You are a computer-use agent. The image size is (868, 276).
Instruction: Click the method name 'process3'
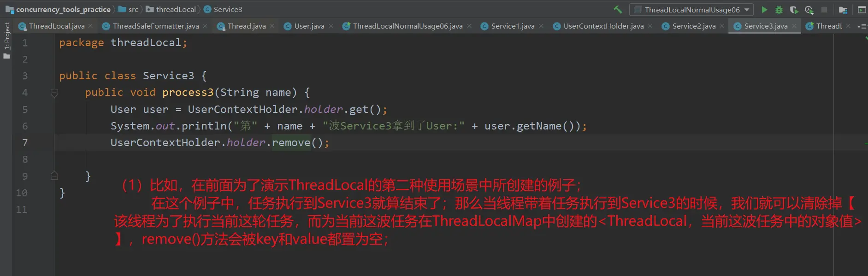[x=188, y=93]
